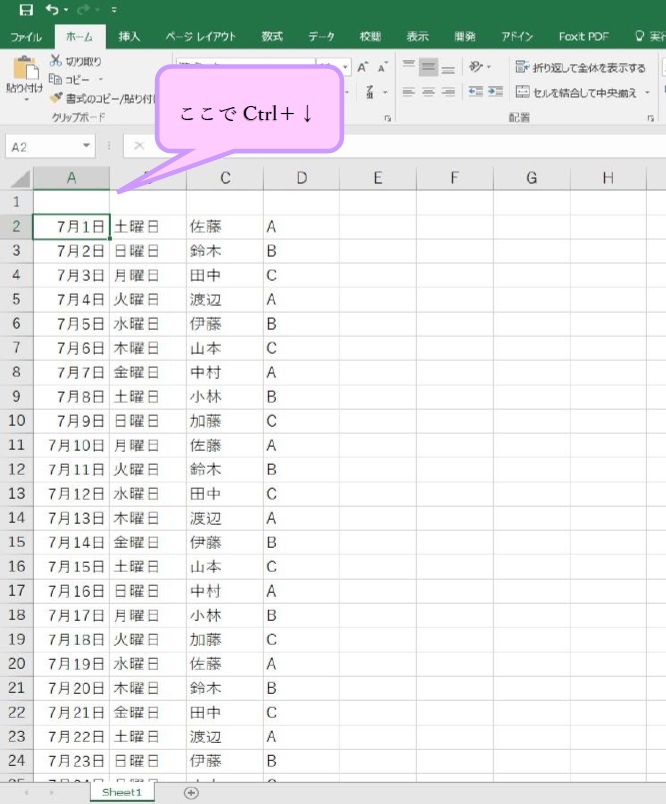
Task: Open the データ tab
Action: pyautogui.click(x=321, y=37)
